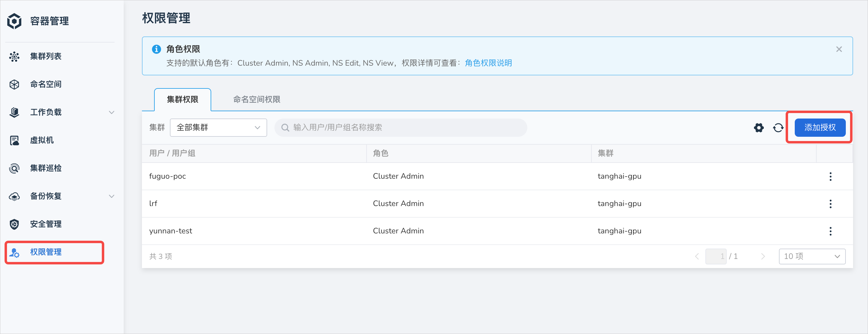868x334 pixels.
Task: Click the info icon in role banner
Action: coord(156,49)
